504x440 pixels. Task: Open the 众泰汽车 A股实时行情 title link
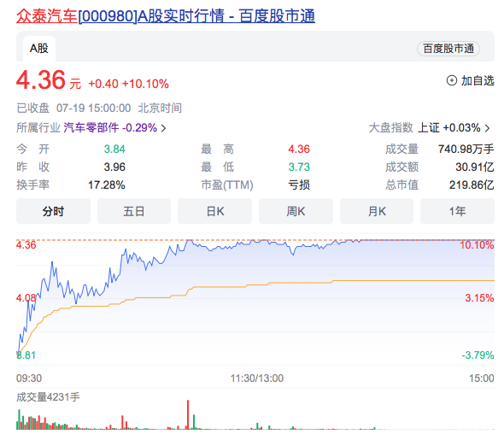166,15
